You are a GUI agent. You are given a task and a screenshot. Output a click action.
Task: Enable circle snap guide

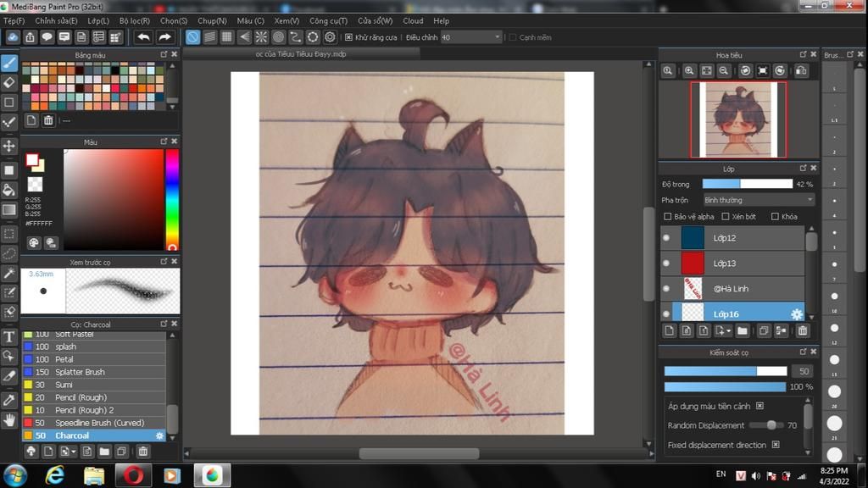[278, 37]
